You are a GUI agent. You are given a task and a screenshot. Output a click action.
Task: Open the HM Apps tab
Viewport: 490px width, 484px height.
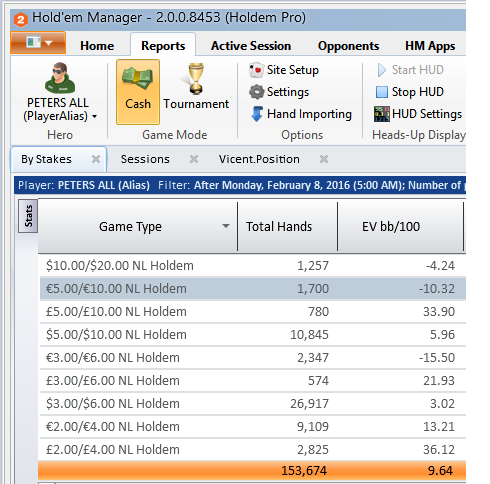tap(430, 46)
